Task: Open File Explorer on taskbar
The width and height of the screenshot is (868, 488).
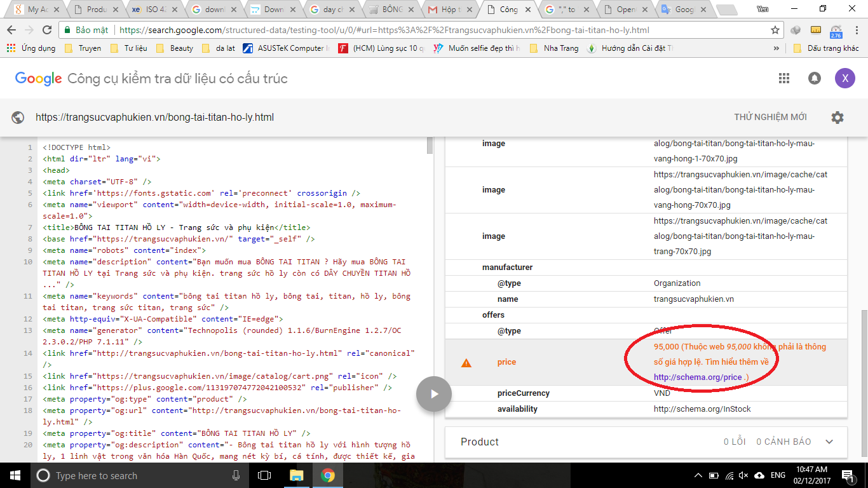Action: tap(296, 475)
